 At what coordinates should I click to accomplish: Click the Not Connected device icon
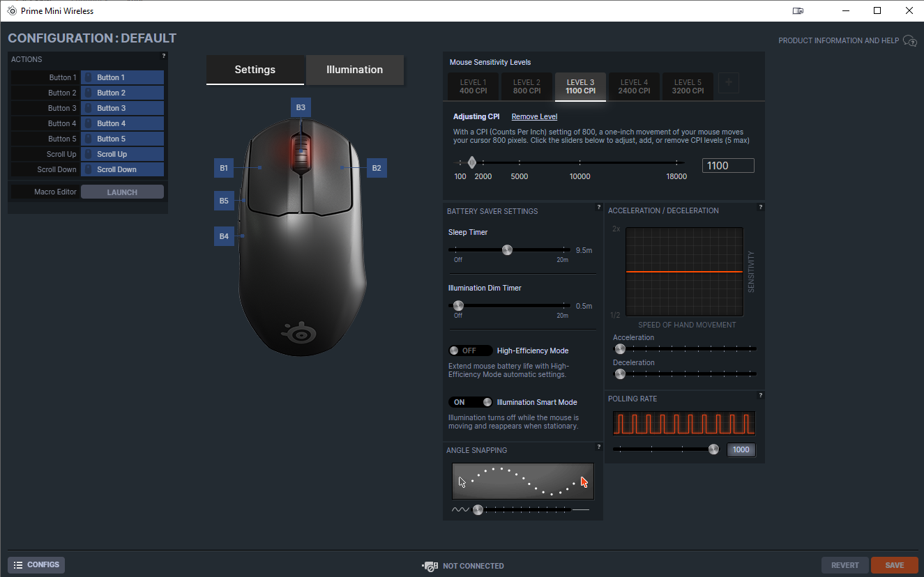tap(430, 566)
